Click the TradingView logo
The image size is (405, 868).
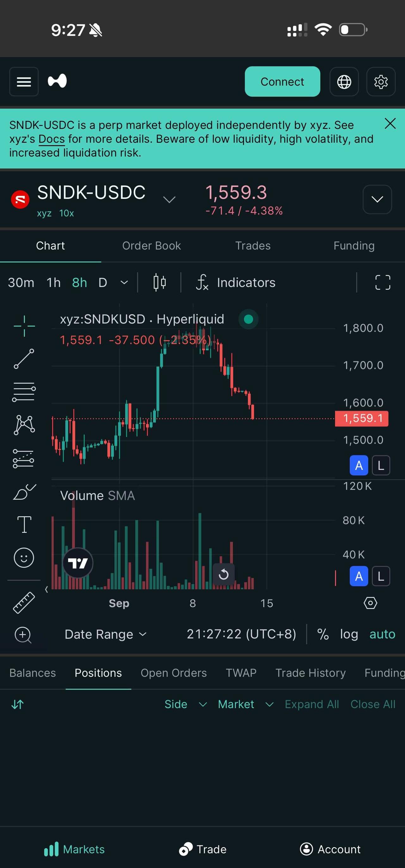(78, 563)
